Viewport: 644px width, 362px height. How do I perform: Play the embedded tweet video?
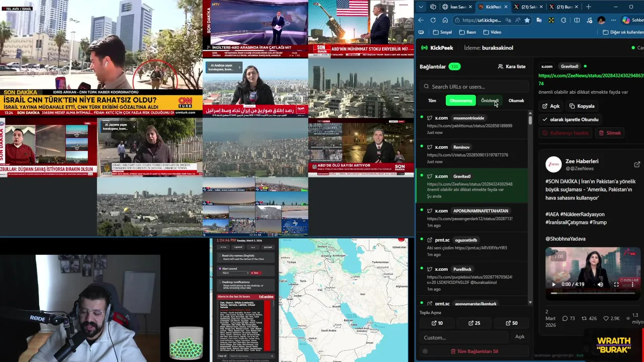point(553,284)
